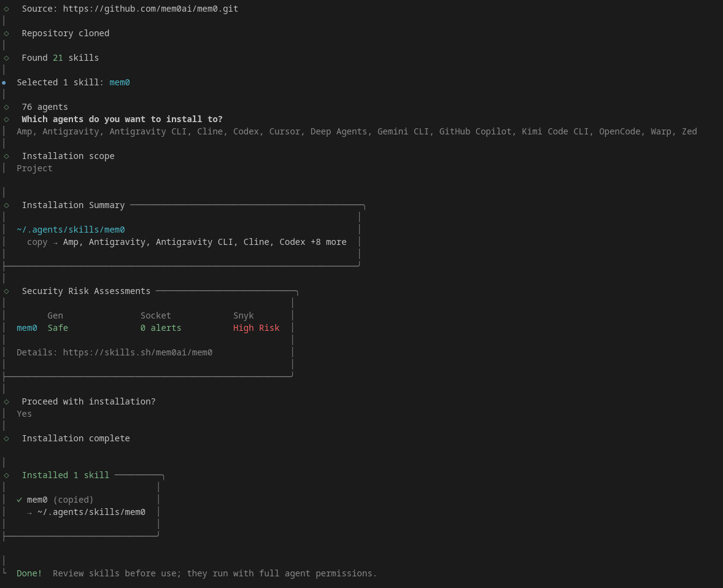Click the 'Socket' column header
The width and height of the screenshot is (723, 588).
(155, 315)
